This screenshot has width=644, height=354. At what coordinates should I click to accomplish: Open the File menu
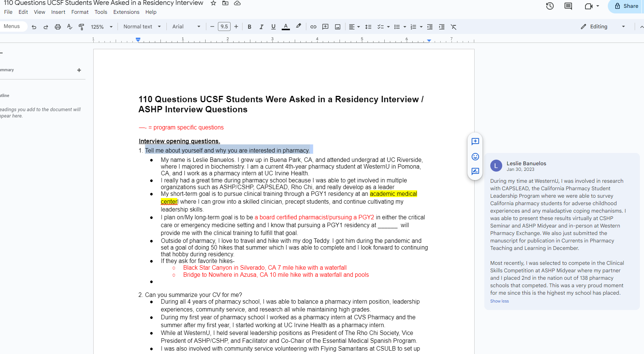coord(8,12)
